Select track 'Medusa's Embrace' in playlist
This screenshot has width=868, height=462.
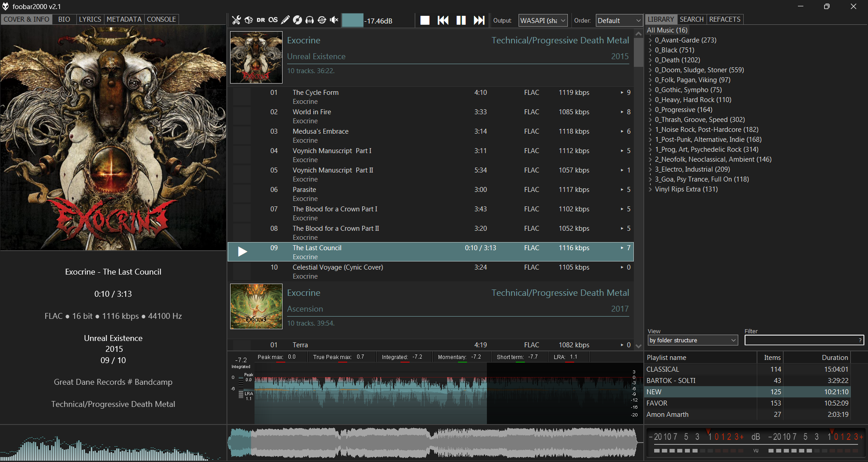(321, 131)
